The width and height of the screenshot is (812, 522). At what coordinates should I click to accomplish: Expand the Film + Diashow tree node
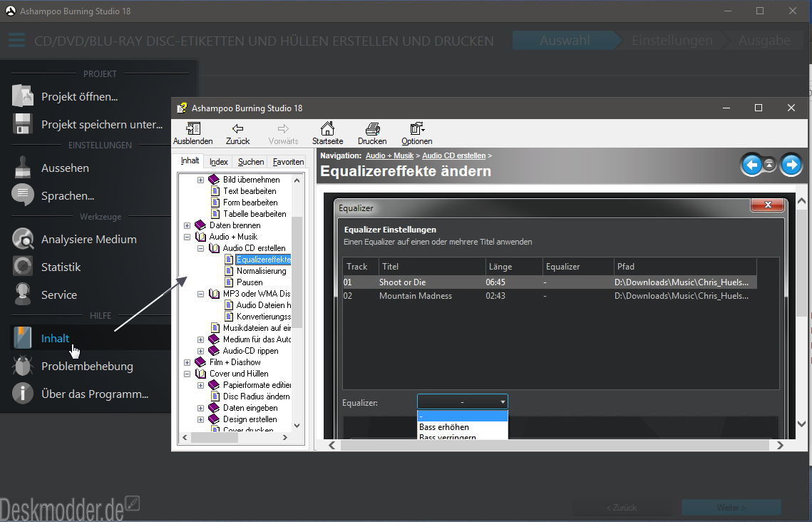[x=187, y=362]
